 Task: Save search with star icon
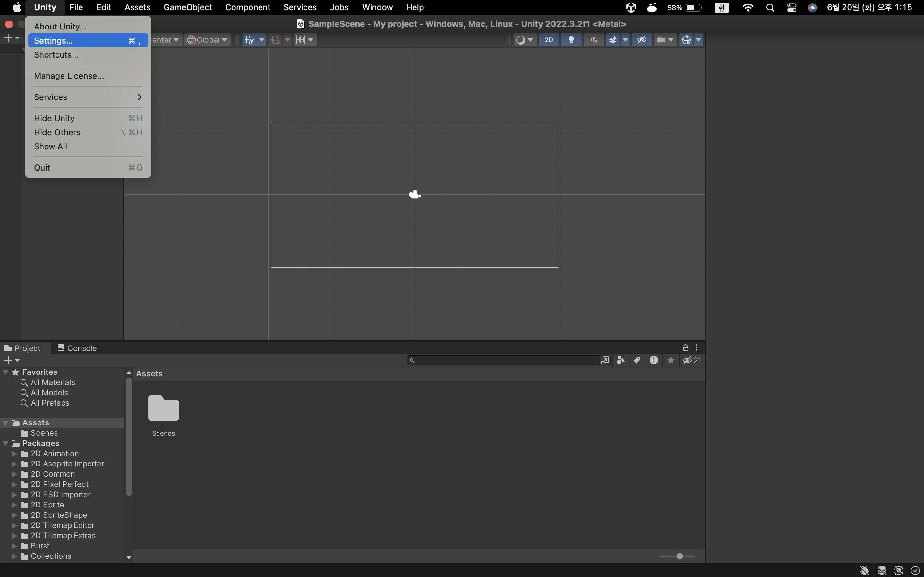(x=671, y=360)
